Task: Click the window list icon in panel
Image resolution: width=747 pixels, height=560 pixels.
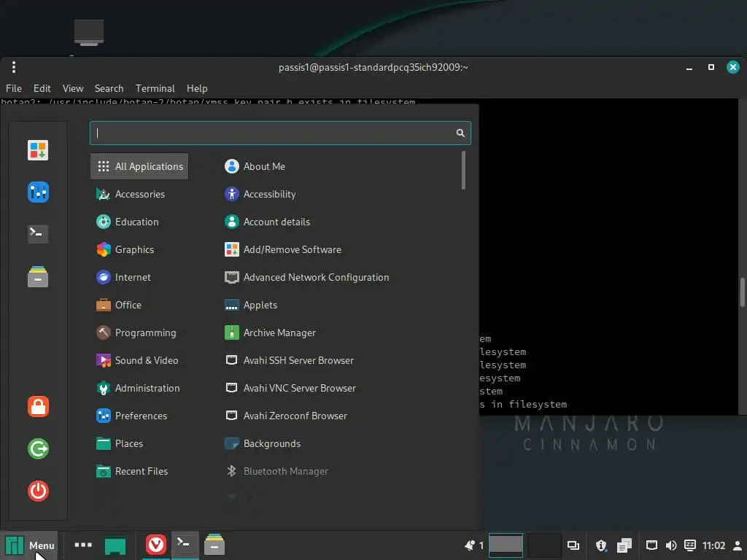Action: click(573, 545)
